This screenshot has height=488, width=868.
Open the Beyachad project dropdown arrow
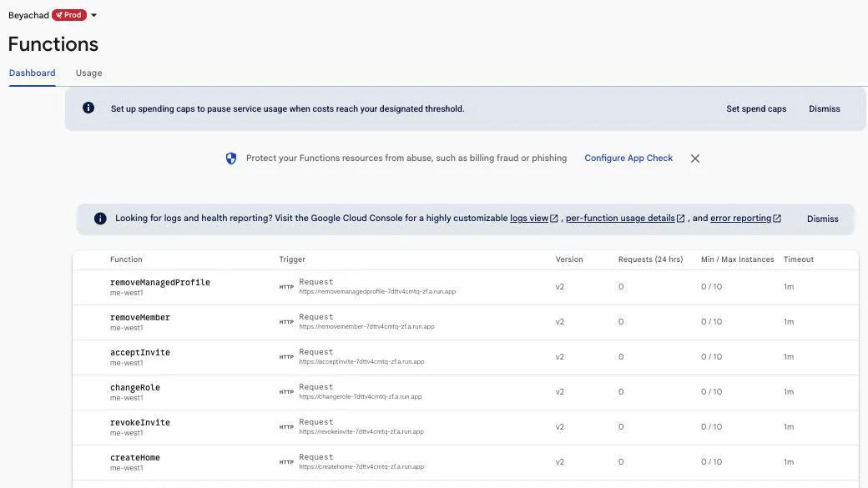[93, 16]
